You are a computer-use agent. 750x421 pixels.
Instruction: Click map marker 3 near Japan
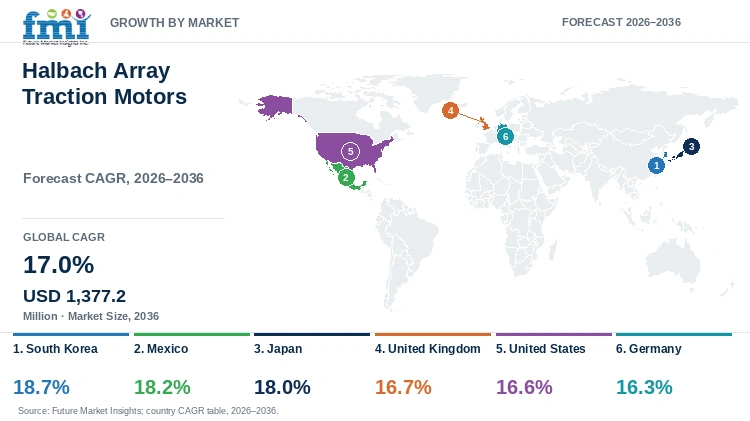coord(691,146)
